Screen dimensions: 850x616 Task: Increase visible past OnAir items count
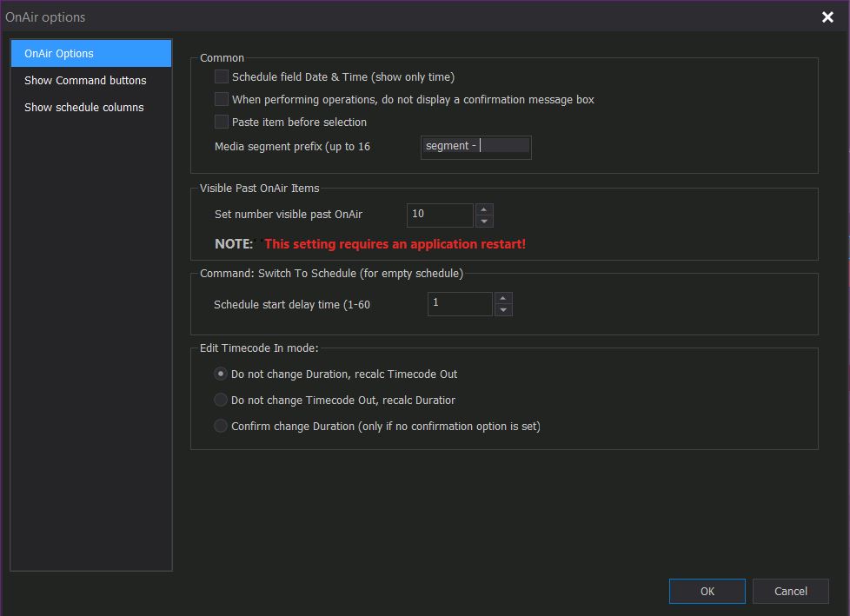click(x=484, y=209)
